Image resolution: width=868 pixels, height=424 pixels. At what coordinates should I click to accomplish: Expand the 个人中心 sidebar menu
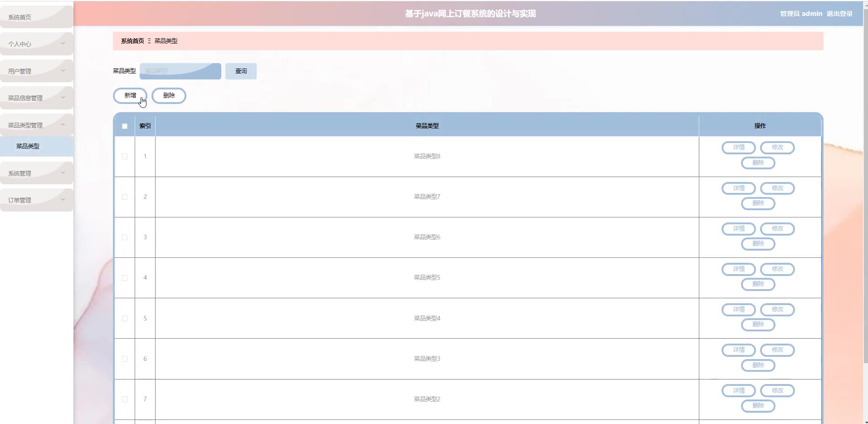(x=36, y=44)
